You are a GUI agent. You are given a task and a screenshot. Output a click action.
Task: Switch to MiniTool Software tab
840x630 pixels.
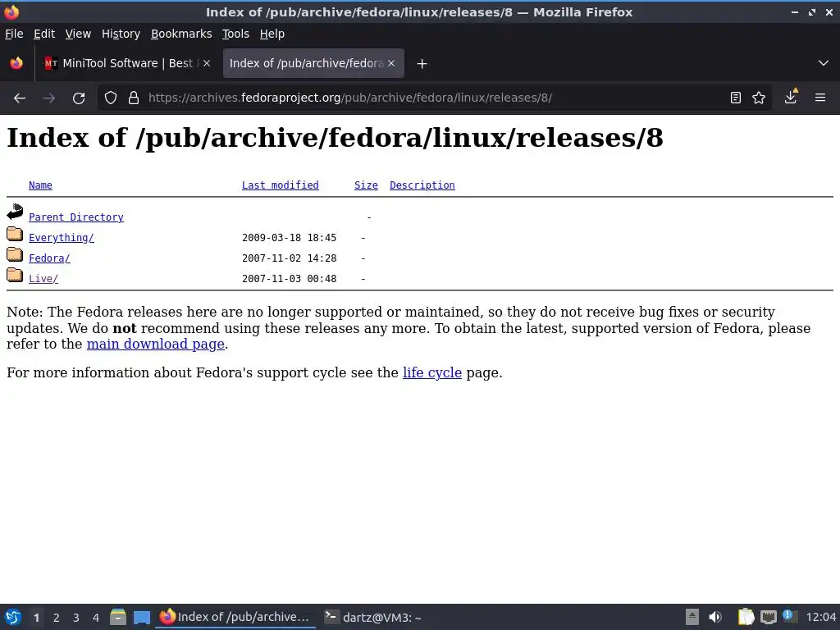127,63
